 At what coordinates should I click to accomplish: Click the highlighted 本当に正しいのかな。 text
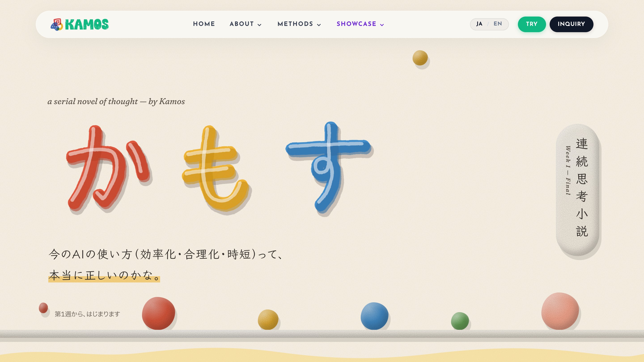104,275
